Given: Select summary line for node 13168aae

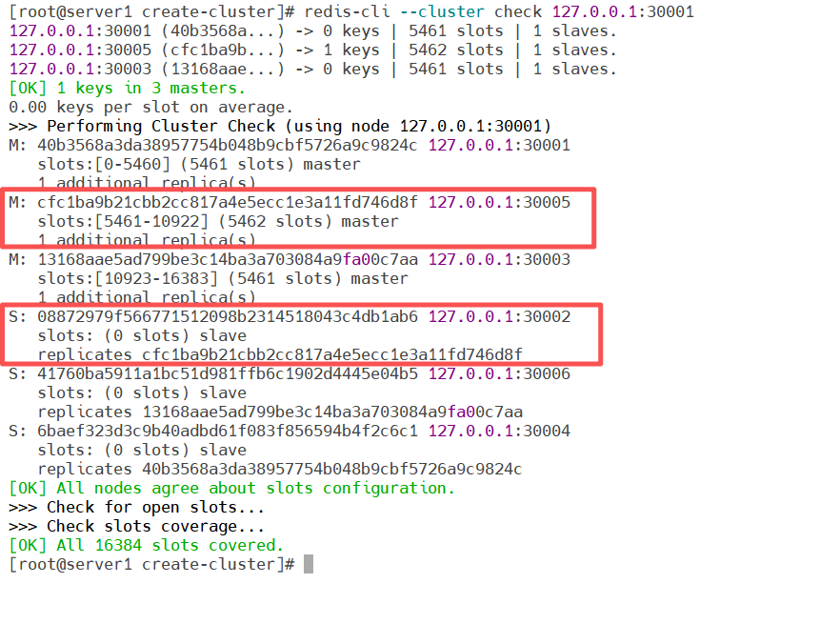Looking at the screenshot, I should (x=313, y=69).
